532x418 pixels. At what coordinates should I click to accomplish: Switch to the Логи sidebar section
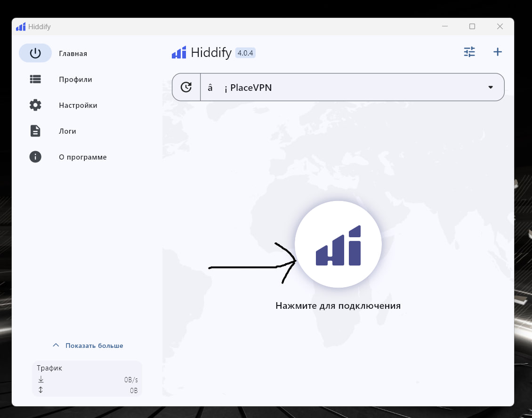click(67, 131)
